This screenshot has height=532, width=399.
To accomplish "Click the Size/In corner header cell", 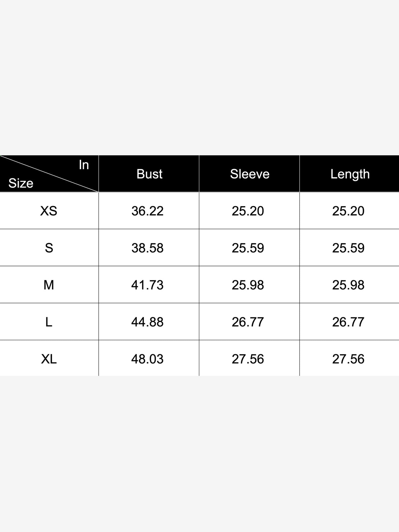I will [x=49, y=174].
